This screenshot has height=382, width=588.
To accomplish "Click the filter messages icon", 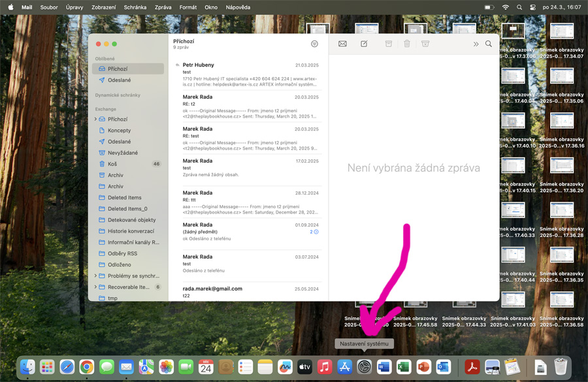I will coord(314,44).
